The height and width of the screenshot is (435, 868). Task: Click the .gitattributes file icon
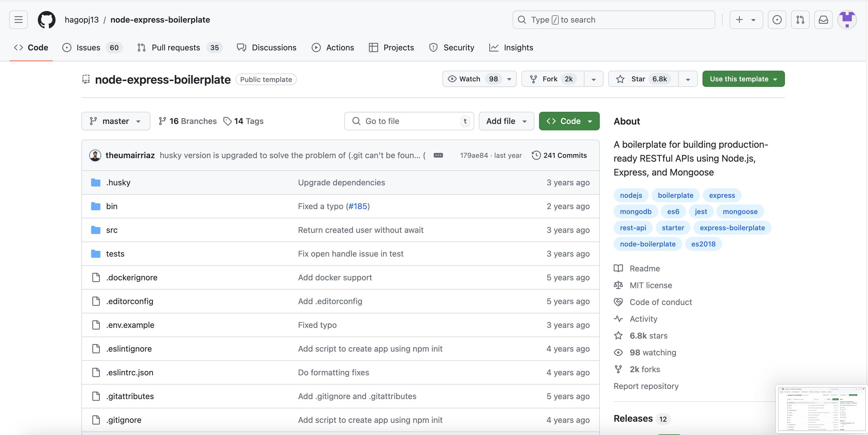96,396
